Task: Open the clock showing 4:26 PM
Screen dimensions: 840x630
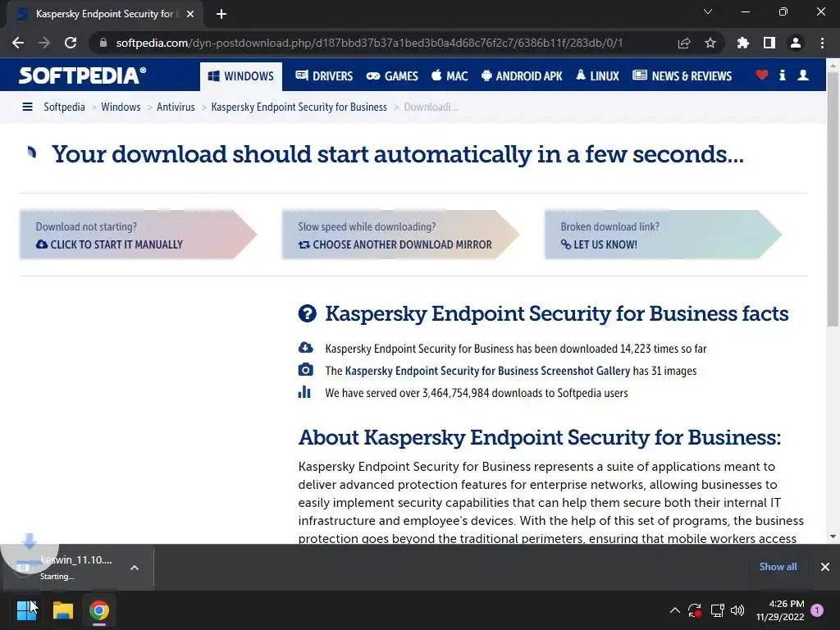Action: point(780,610)
